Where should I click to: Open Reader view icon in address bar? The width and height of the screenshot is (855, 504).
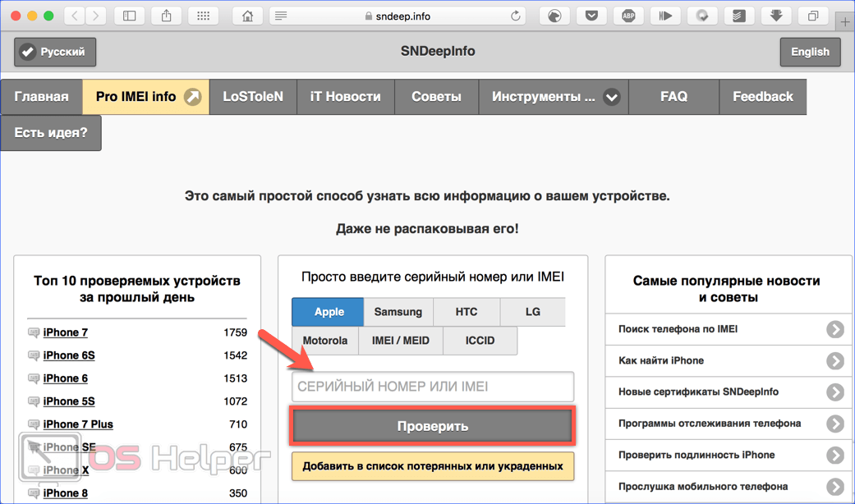281,16
